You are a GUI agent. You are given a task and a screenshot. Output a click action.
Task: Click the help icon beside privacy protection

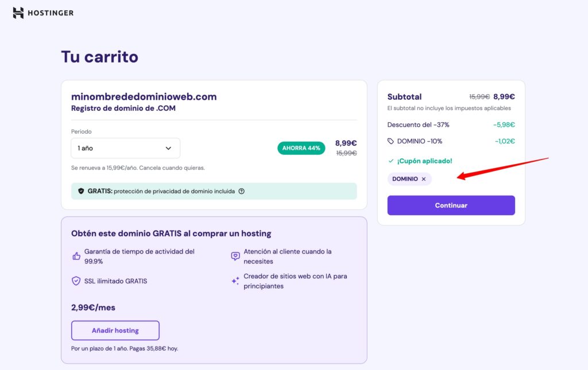click(241, 191)
